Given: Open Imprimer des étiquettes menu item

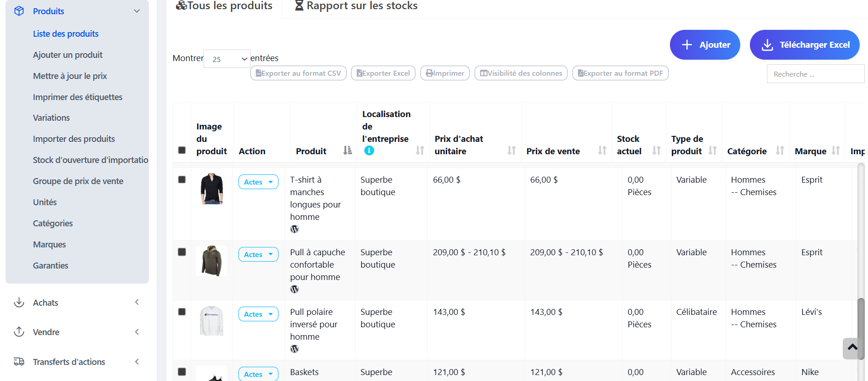Looking at the screenshot, I should pyautogui.click(x=78, y=97).
